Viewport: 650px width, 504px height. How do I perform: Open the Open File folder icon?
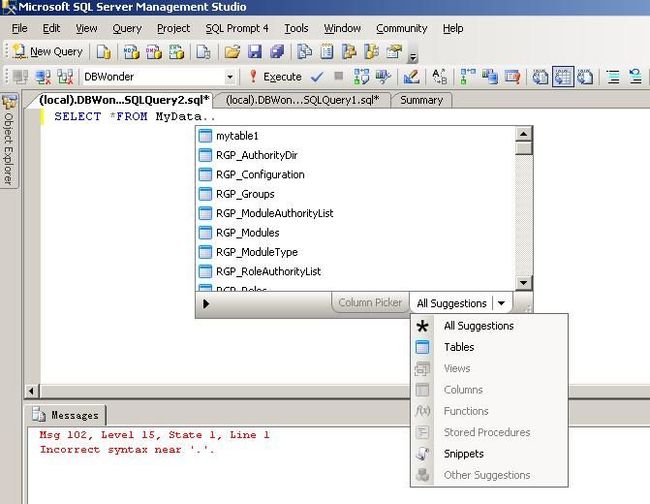click(x=232, y=52)
